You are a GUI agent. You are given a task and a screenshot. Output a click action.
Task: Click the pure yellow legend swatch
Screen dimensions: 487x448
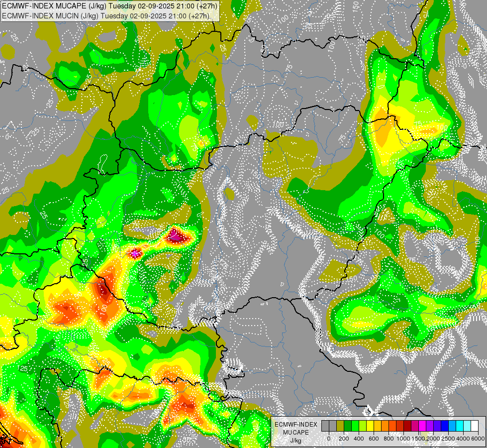(370, 426)
